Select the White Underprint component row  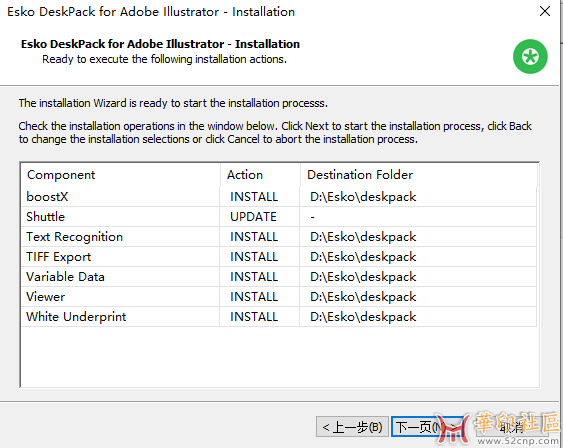pos(279,317)
